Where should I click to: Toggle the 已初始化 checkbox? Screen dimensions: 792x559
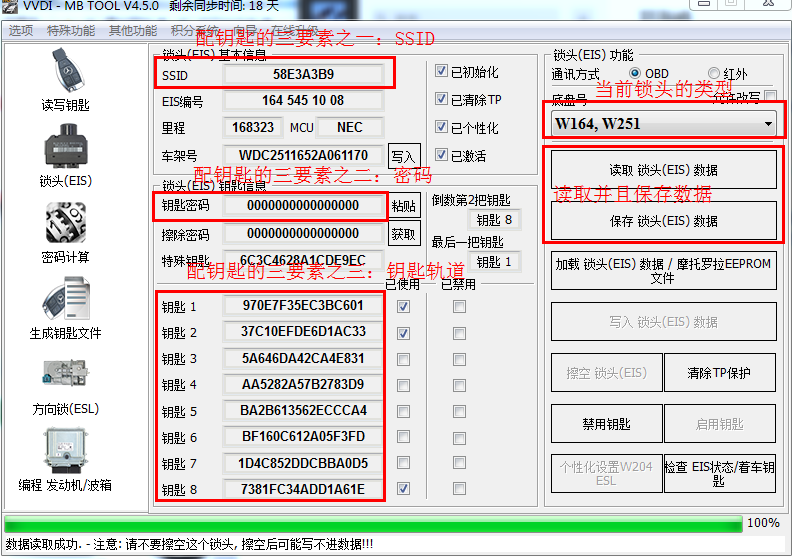pyautogui.click(x=441, y=71)
